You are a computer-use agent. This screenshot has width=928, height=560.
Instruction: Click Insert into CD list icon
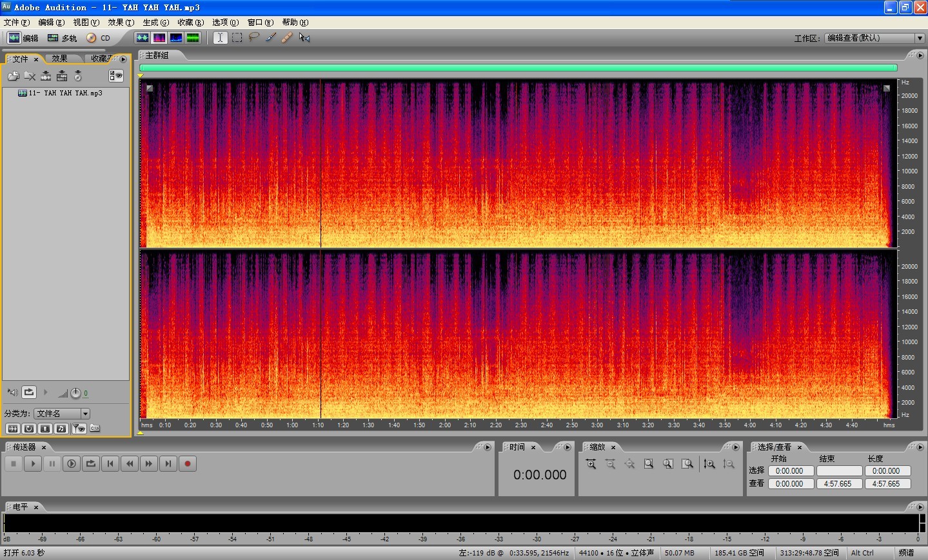pos(78,76)
